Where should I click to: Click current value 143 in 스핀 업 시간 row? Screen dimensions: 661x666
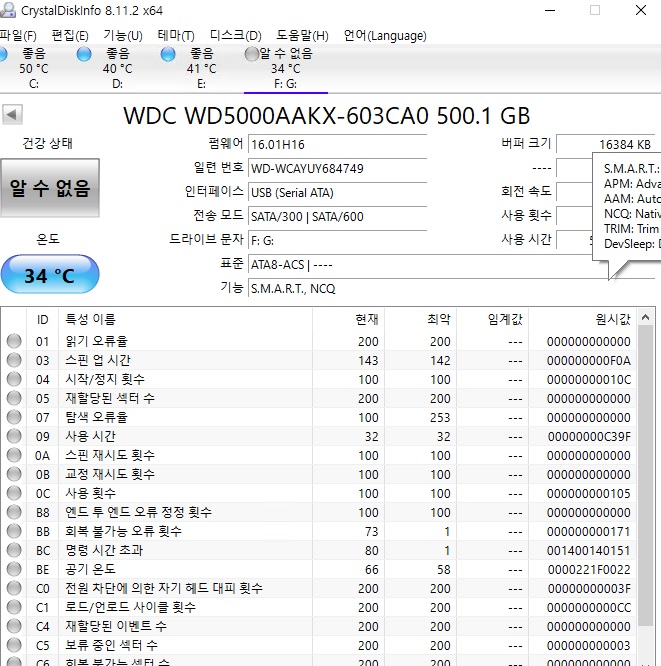pos(368,361)
